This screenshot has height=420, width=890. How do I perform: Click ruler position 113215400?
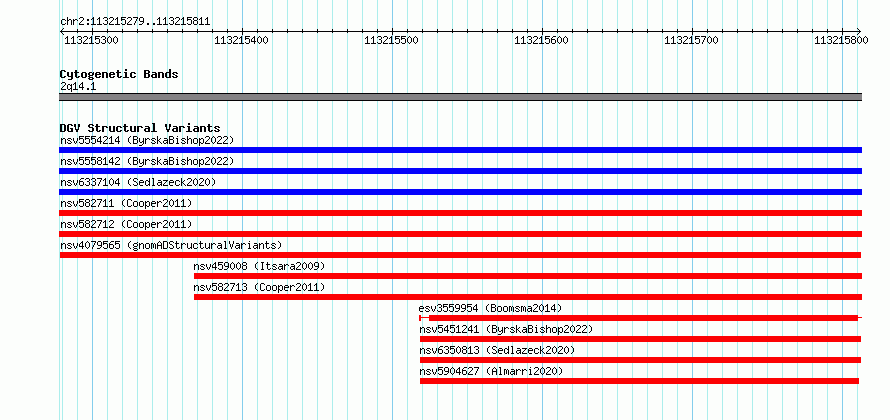(242, 40)
